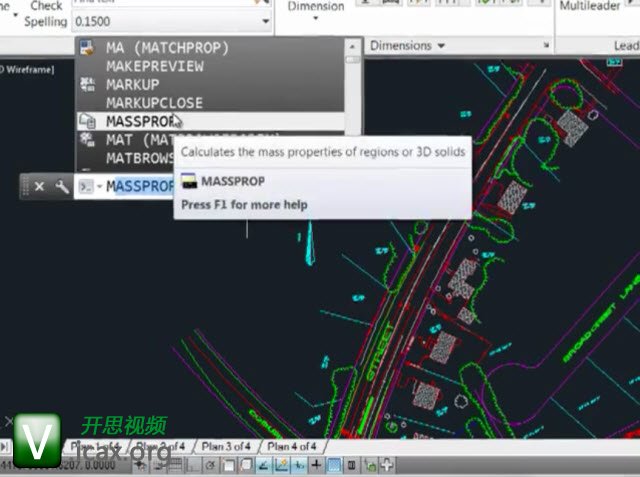Close the command line window
The width and height of the screenshot is (640, 477).
point(39,186)
